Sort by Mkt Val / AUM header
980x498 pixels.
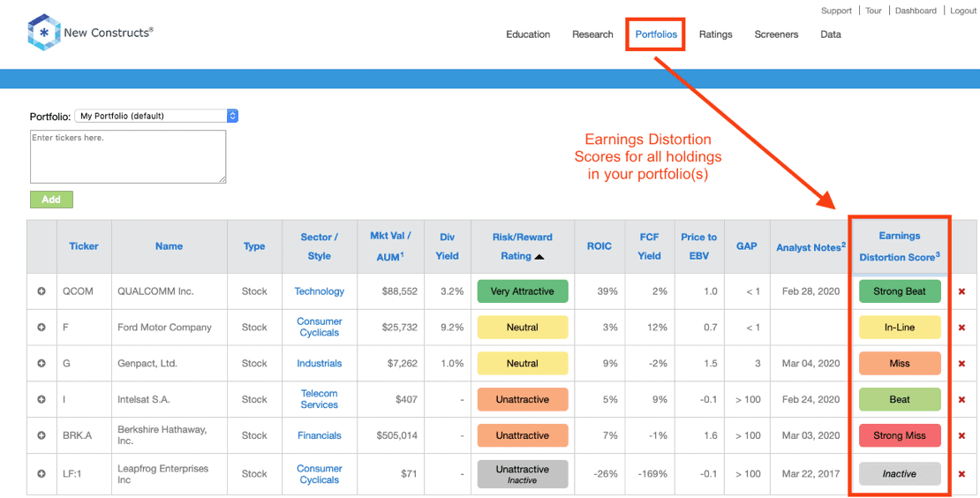390,246
